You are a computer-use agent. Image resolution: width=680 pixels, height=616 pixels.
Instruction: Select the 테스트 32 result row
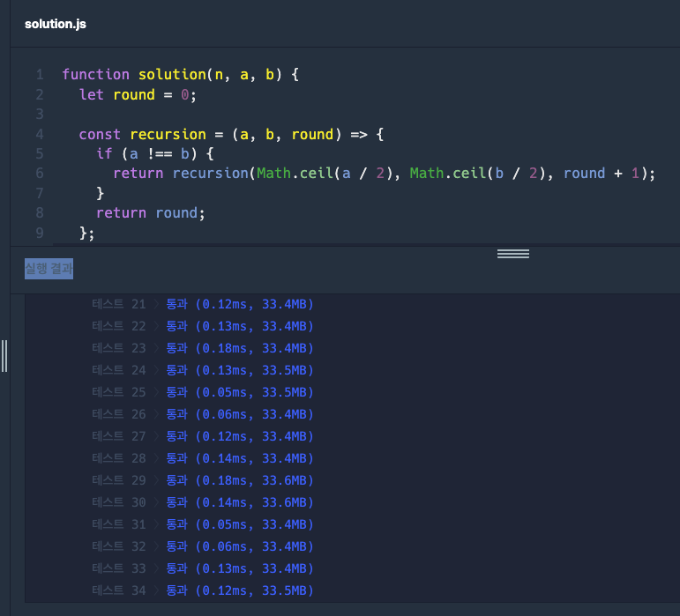coord(203,546)
